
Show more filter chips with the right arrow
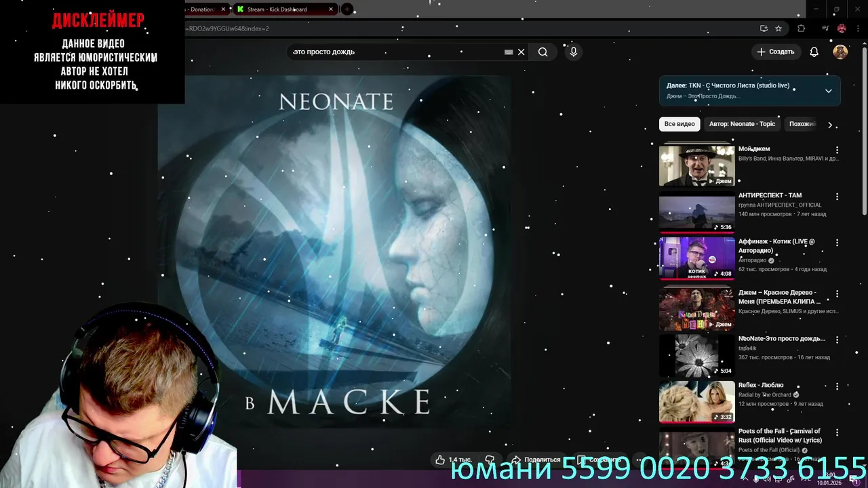830,125
